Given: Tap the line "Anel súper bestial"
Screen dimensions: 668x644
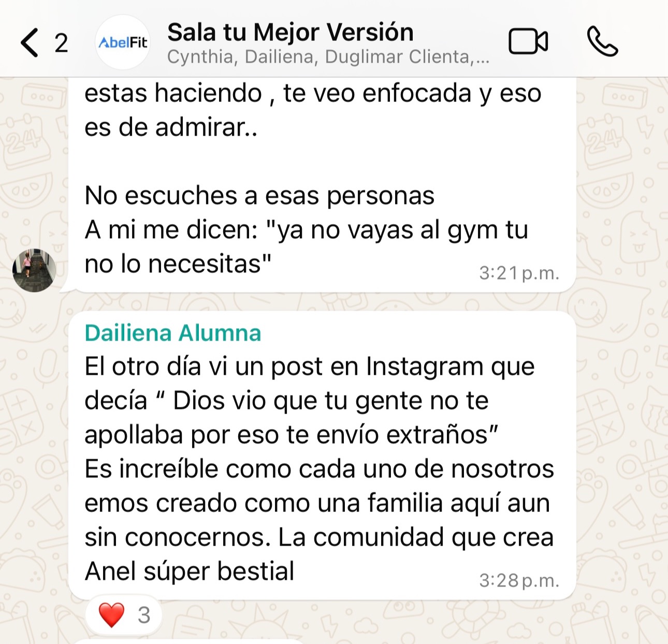Looking at the screenshot, I should click(x=190, y=572).
